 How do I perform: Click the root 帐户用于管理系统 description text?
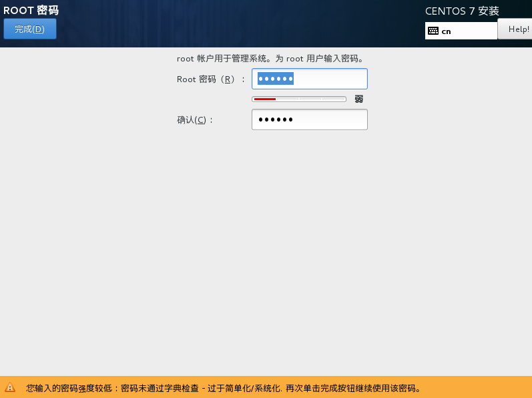271,59
